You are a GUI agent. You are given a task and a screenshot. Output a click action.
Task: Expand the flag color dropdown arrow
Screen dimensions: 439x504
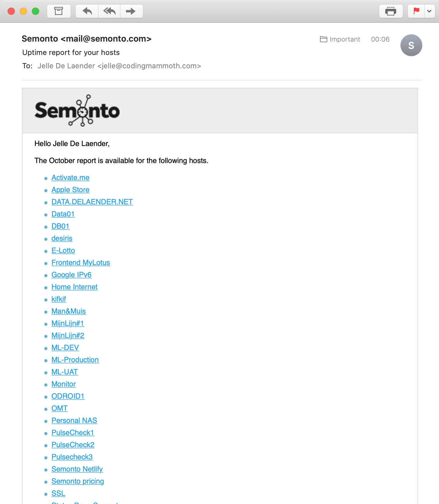tap(429, 12)
